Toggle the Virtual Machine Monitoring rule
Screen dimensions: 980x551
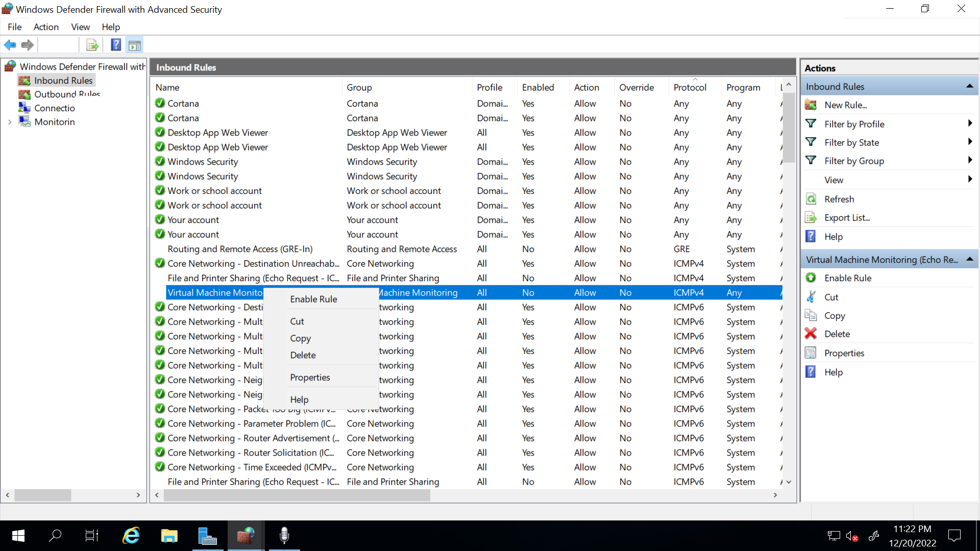(314, 298)
